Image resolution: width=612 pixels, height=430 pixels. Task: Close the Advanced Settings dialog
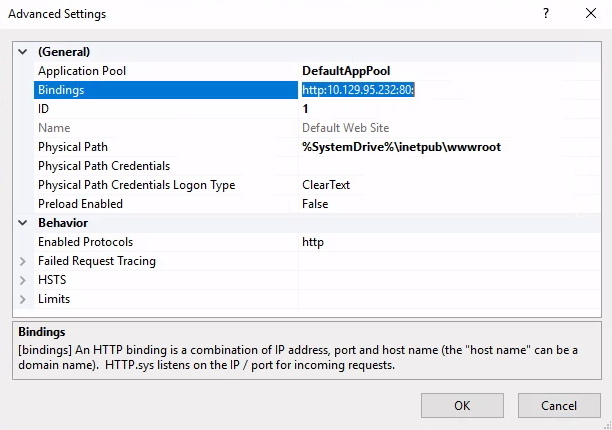pos(591,13)
